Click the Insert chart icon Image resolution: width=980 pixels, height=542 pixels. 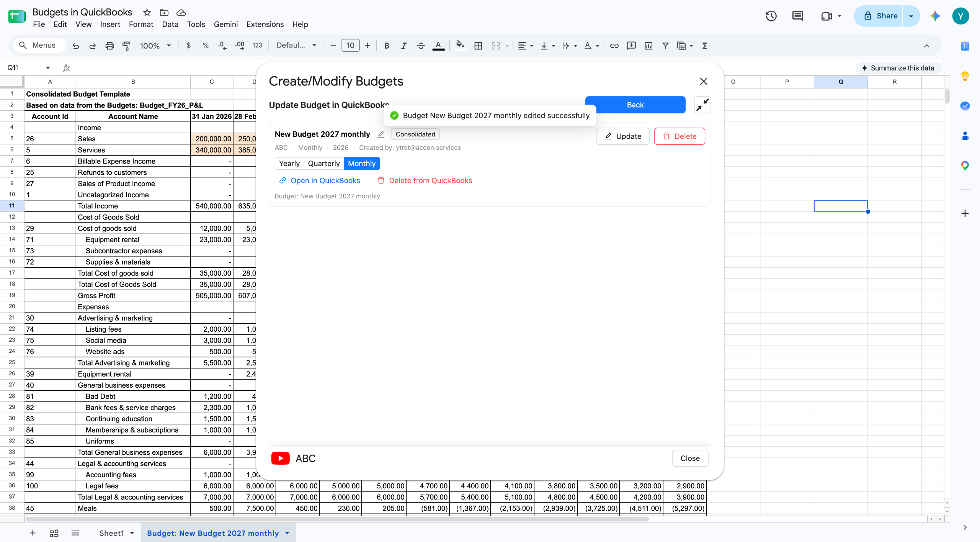(648, 46)
